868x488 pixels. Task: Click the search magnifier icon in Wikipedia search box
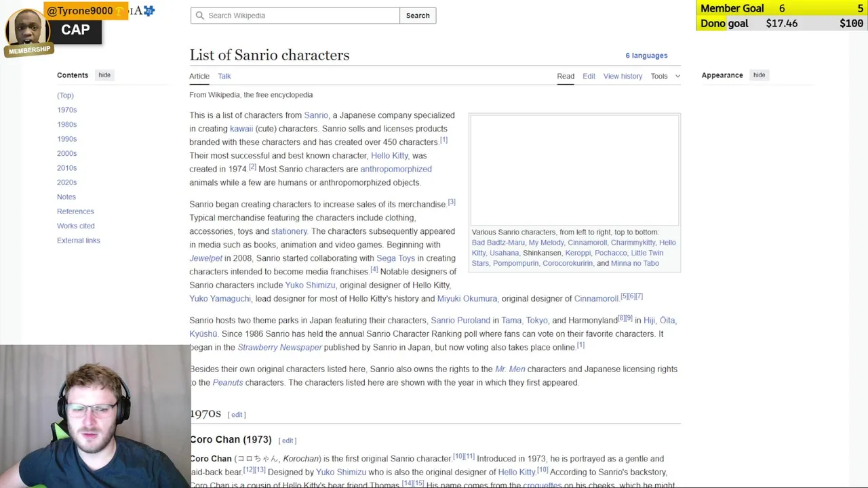(x=199, y=16)
